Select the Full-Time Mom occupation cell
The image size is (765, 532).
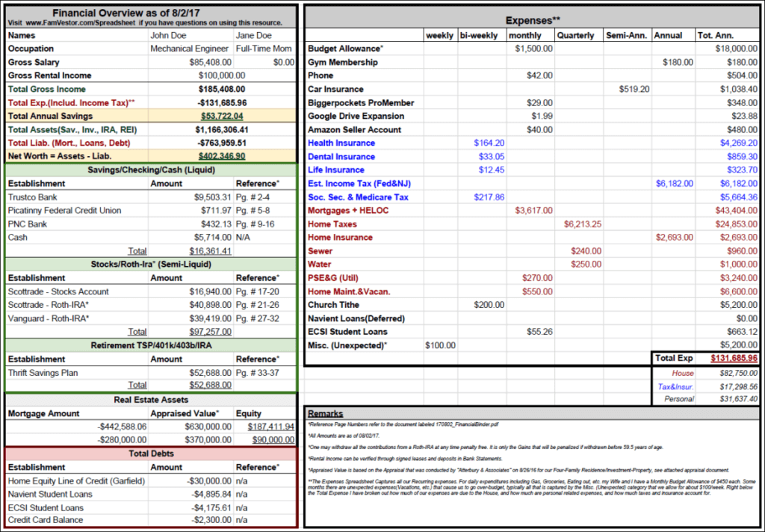point(264,49)
